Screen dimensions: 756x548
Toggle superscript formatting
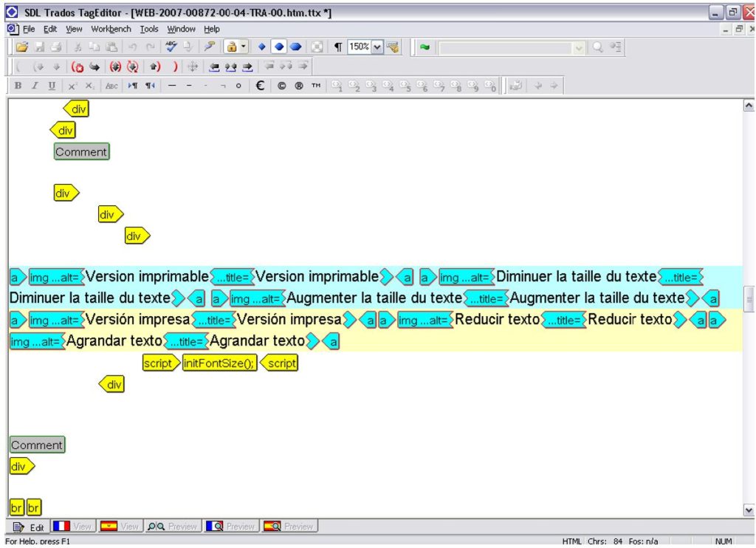coord(72,86)
